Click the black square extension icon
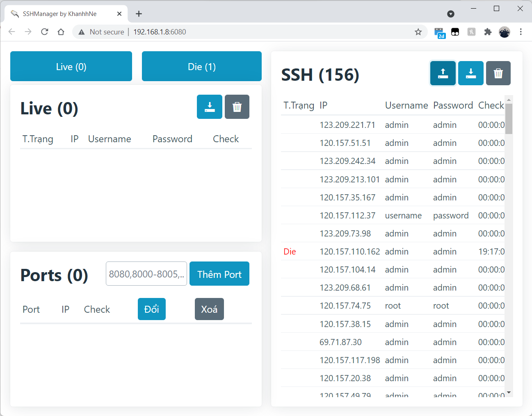 pyautogui.click(x=455, y=32)
